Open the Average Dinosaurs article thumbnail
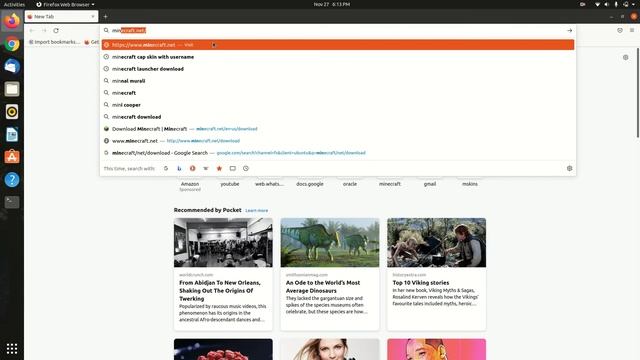Viewport: 640px width, 360px height. tap(330, 242)
